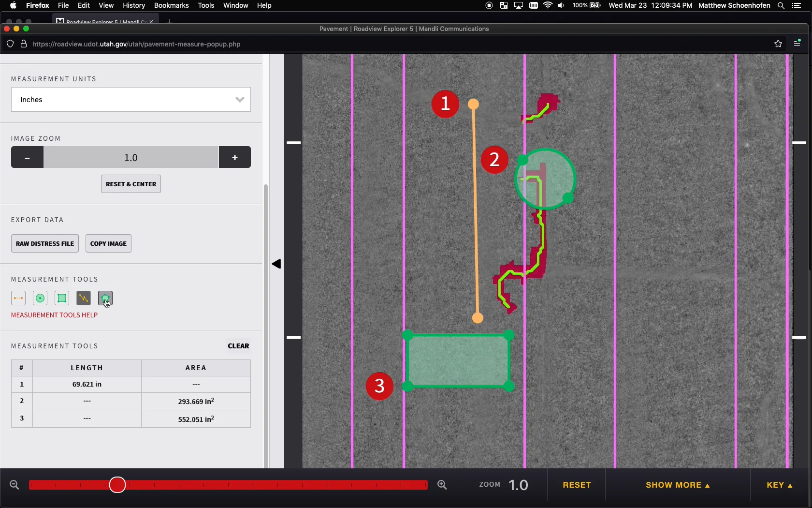
Task: Select the rectangle measurement tool
Action: pyautogui.click(x=61, y=299)
